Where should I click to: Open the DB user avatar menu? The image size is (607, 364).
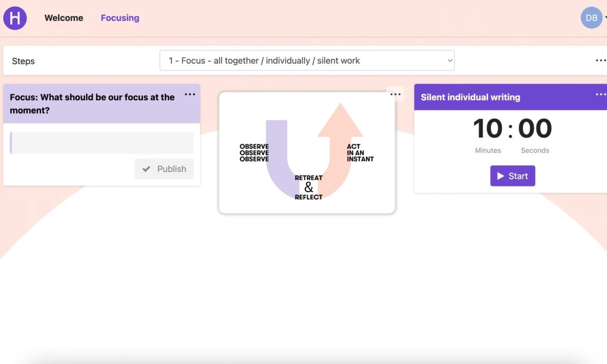pos(592,18)
